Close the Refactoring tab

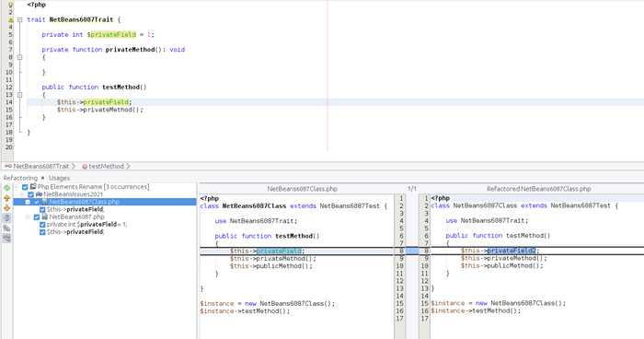(42, 178)
